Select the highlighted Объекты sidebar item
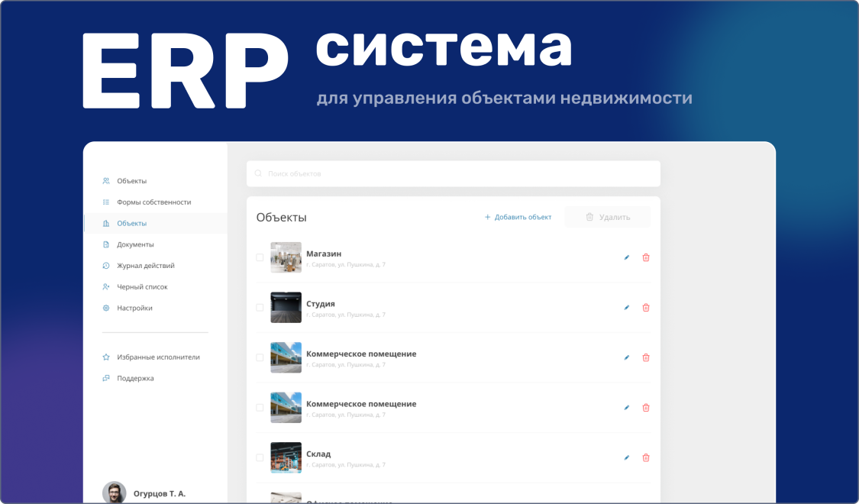Image resolution: width=859 pixels, height=504 pixels. point(156,224)
